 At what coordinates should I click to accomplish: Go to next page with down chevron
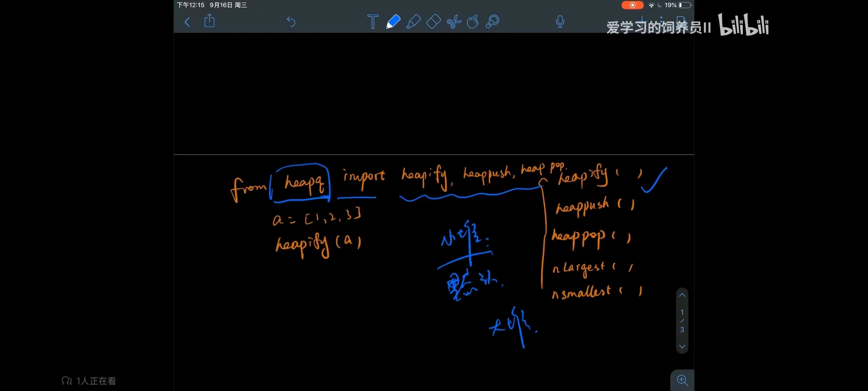(x=682, y=346)
